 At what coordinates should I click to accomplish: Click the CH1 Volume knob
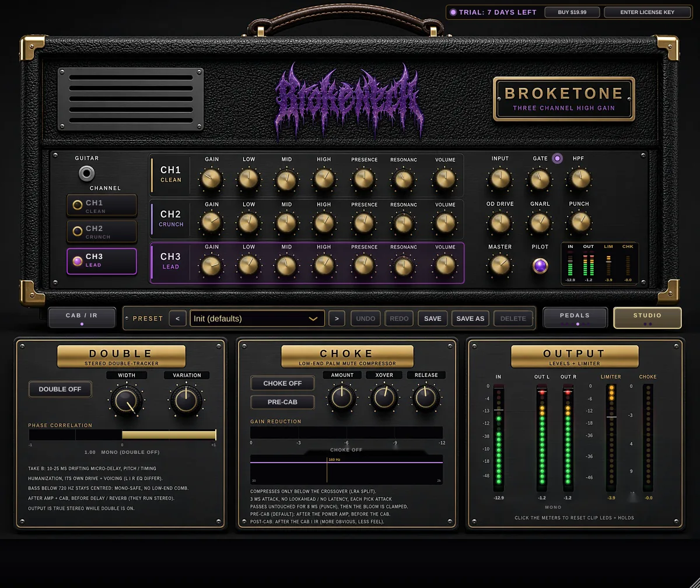[445, 179]
